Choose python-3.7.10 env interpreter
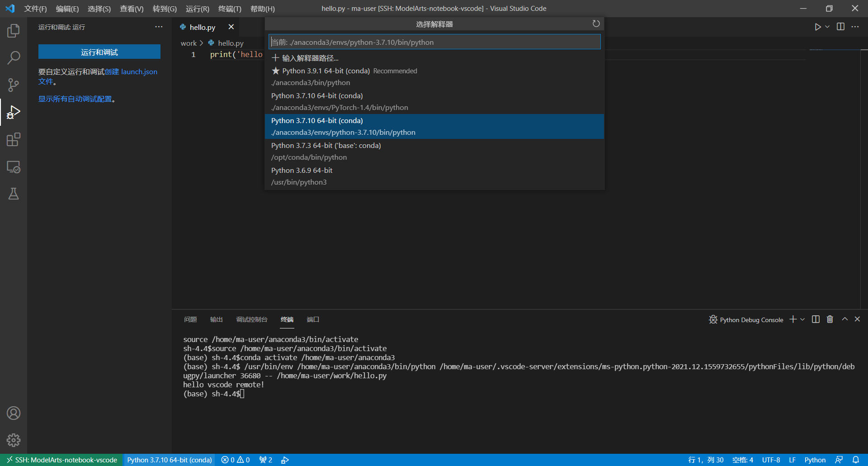The height and width of the screenshot is (466, 868). [x=434, y=126]
